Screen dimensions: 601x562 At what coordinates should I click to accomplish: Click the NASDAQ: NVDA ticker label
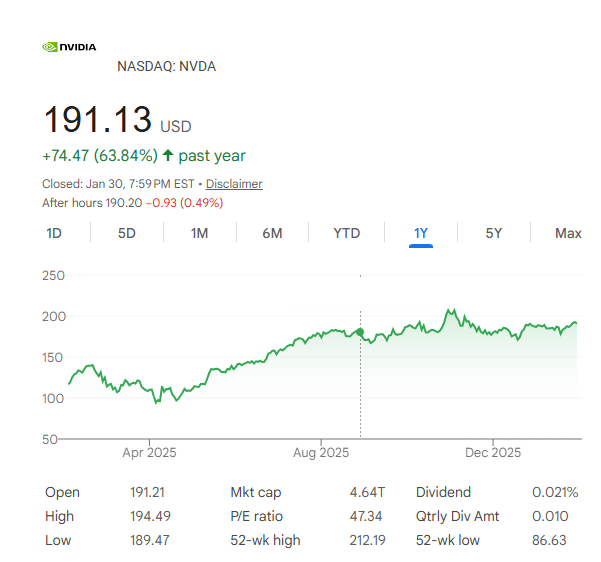tap(166, 66)
